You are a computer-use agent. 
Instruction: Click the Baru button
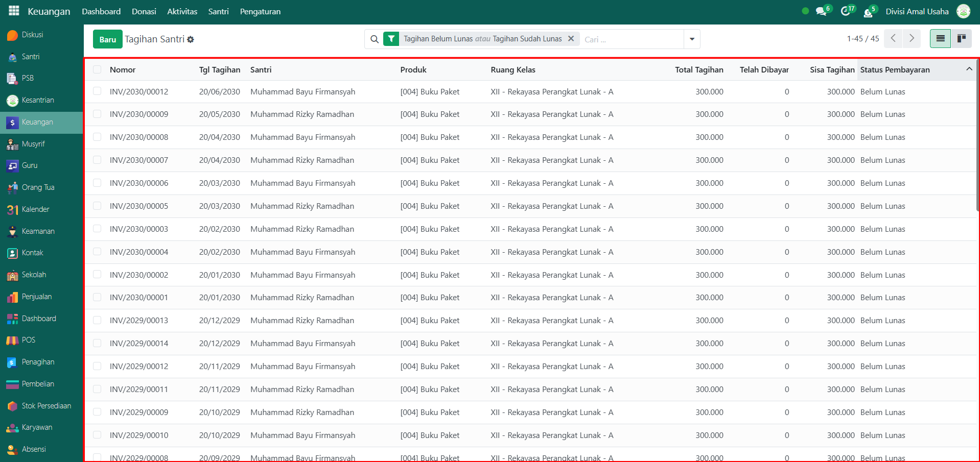[107, 39]
